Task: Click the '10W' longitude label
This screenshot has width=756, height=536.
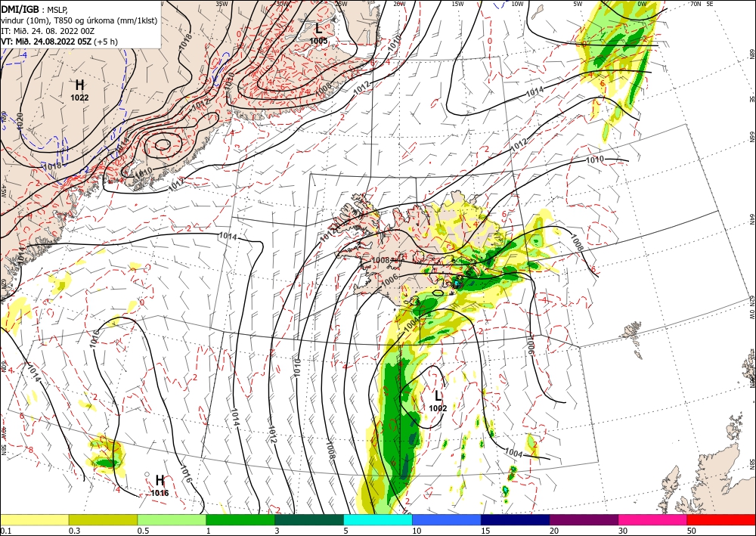Action: [x=517, y=4]
